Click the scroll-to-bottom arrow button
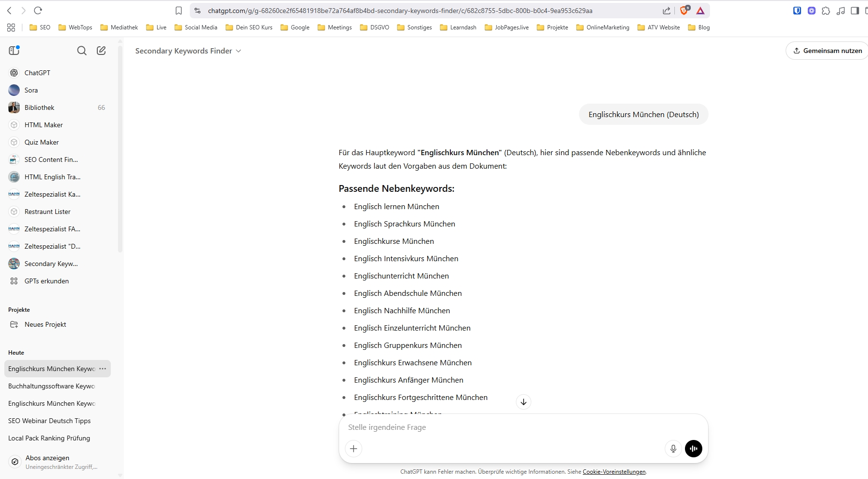This screenshot has height=479, width=868. click(x=523, y=402)
